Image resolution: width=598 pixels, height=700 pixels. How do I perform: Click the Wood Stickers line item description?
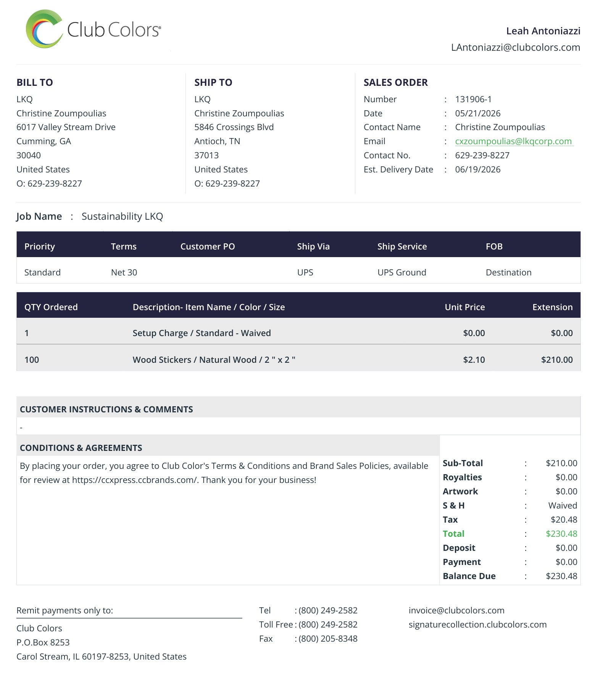214,360
